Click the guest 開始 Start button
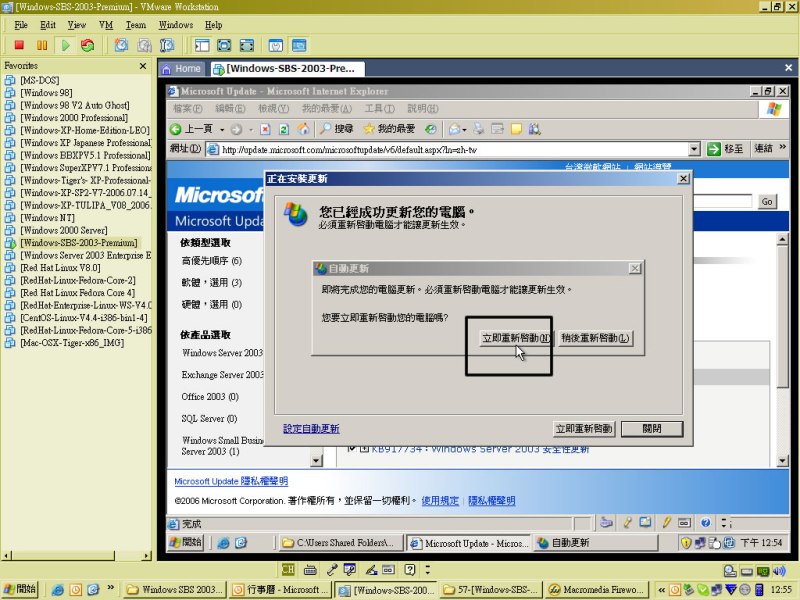Image resolution: width=800 pixels, height=600 pixels. [186, 542]
